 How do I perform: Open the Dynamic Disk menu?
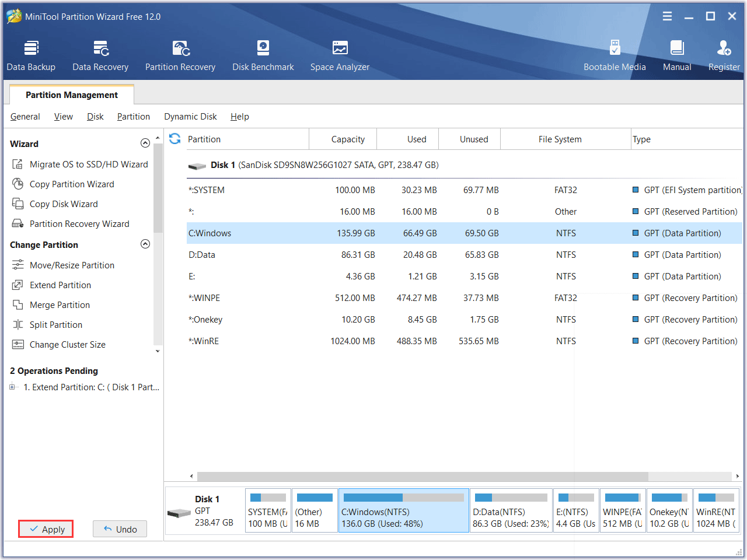click(x=190, y=117)
